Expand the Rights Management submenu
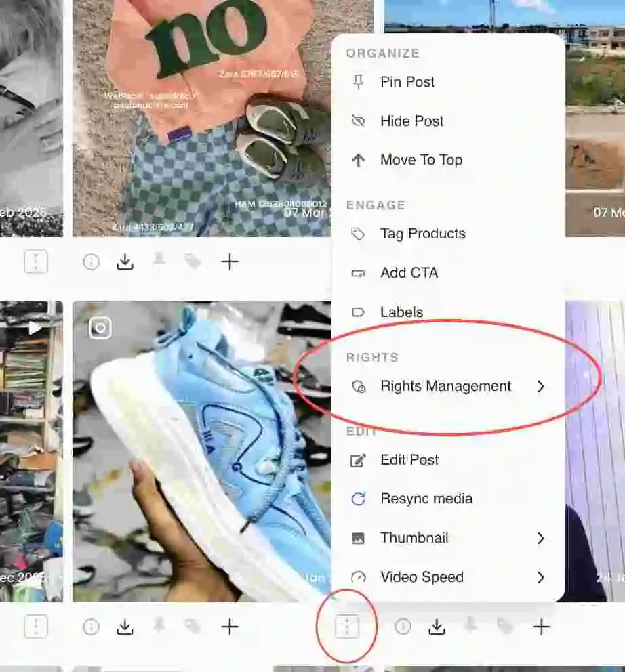Screen dimensions: 625x672 click(448, 386)
